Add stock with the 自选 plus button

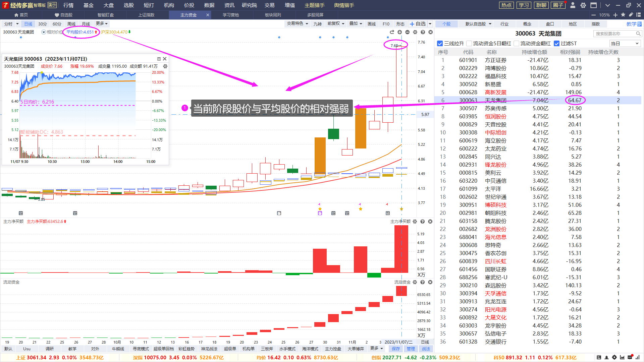(x=417, y=24)
